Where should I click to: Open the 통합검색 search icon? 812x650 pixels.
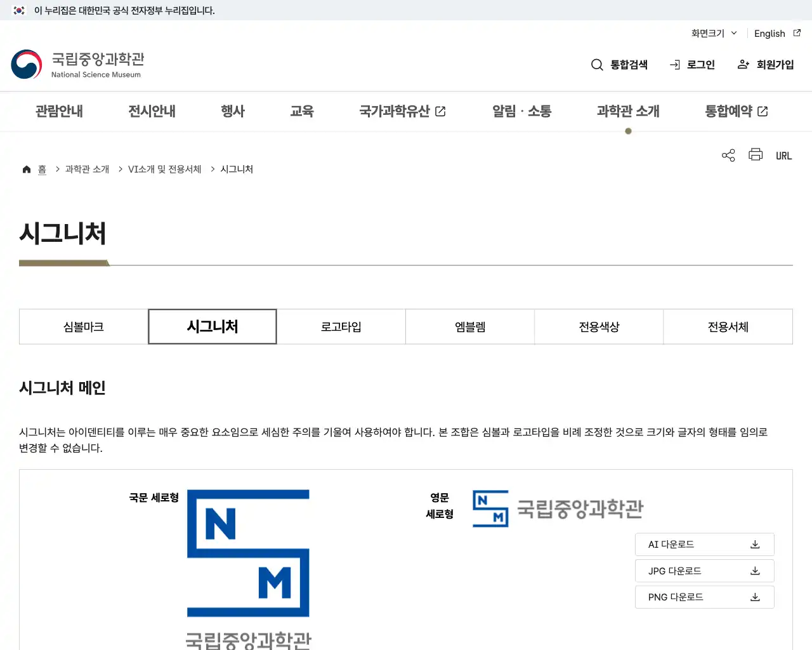pyautogui.click(x=597, y=64)
